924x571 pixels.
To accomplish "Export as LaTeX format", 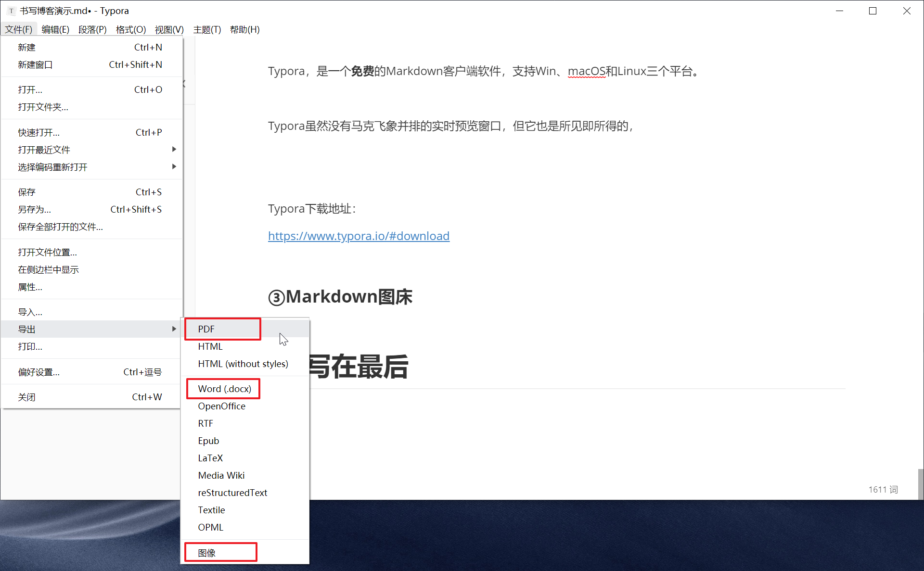I will [x=210, y=458].
